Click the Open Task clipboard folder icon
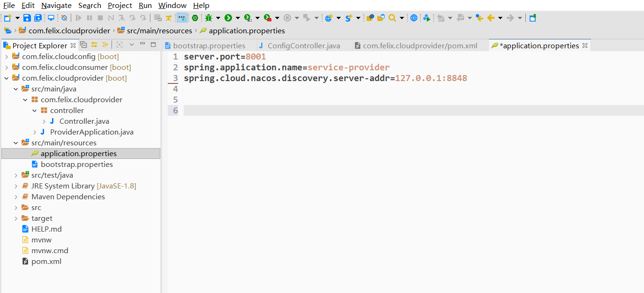This screenshot has height=293, width=644. point(381,18)
